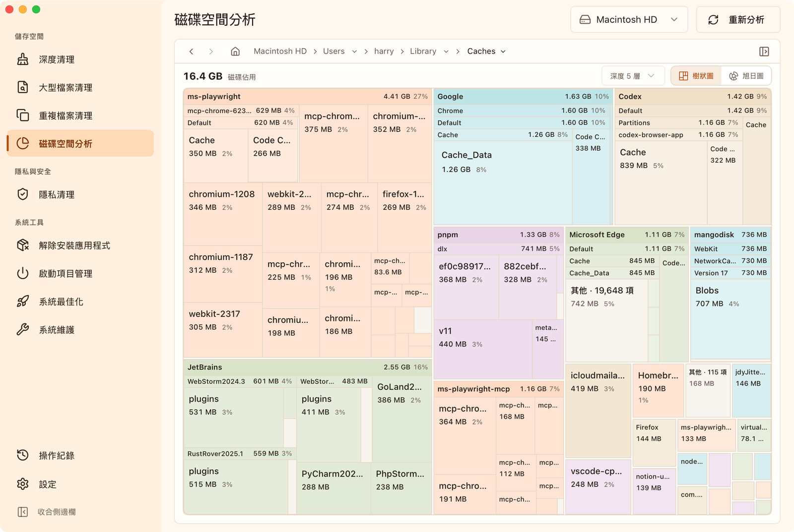
Task: Select the JetBrains treemap header
Action: pos(308,367)
